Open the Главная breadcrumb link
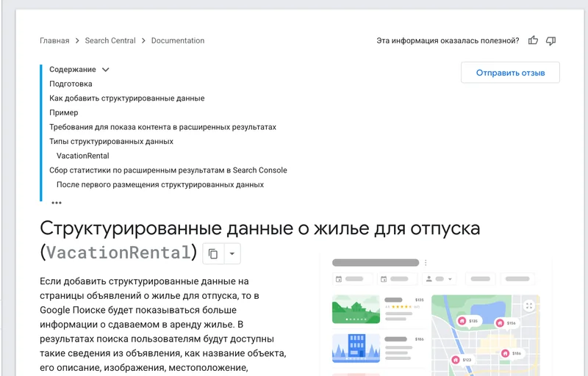This screenshot has height=376, width=588. click(54, 40)
